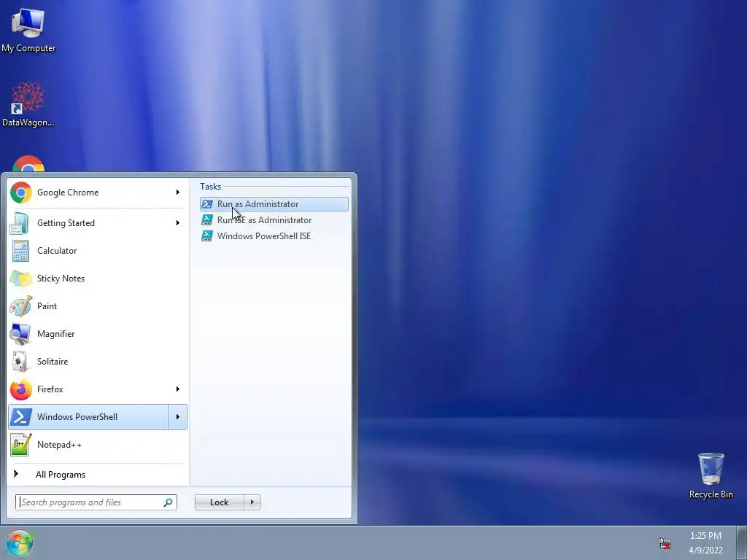Click the Calculator label
Image resolution: width=747 pixels, height=560 pixels.
[57, 251]
